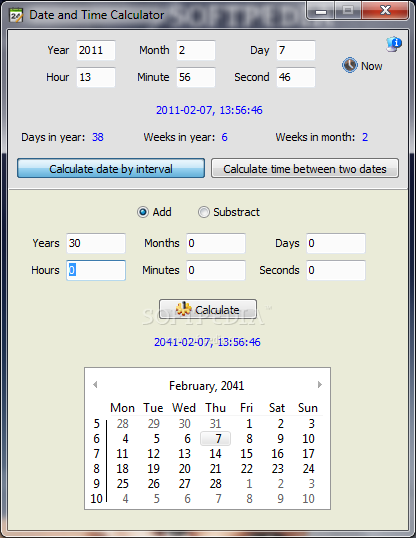Switch to Calculate date by interval

[111, 168]
